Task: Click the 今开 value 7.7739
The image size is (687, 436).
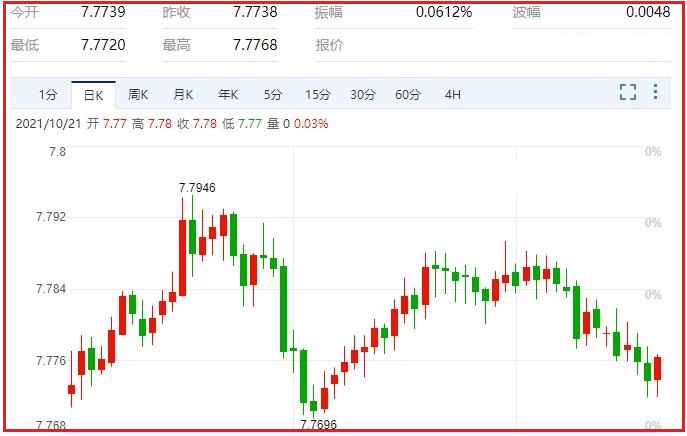Action: pyautogui.click(x=103, y=12)
